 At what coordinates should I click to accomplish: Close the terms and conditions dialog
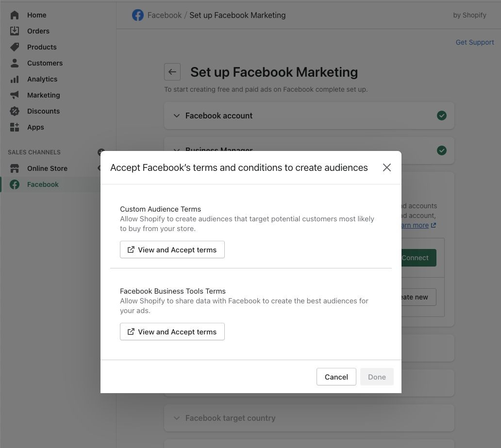tap(386, 167)
